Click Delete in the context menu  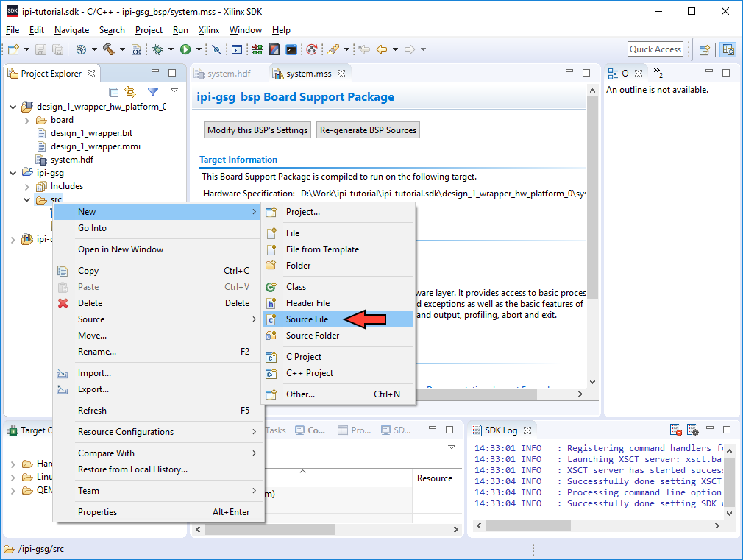click(x=158, y=303)
